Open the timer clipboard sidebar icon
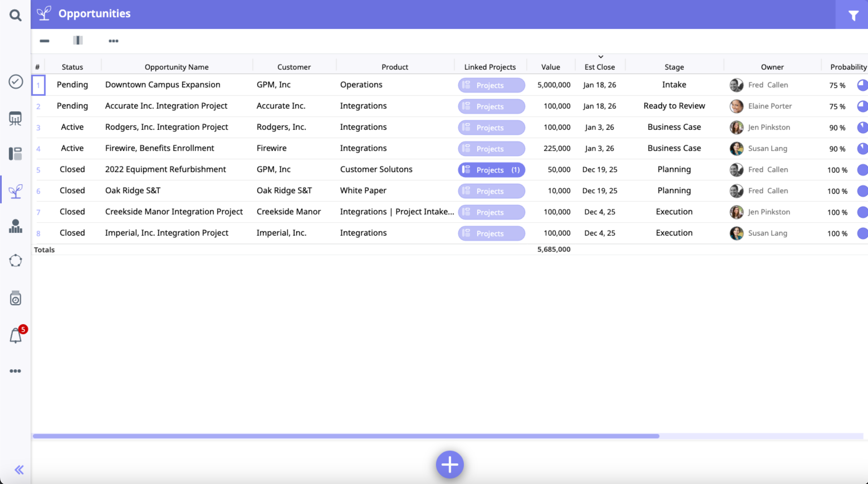 pos(15,298)
